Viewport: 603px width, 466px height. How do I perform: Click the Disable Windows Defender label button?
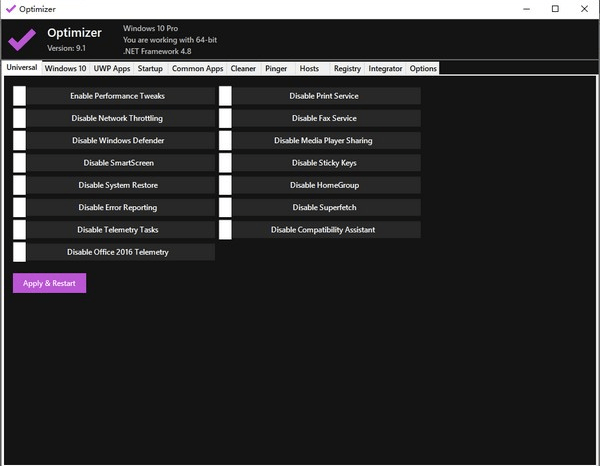[x=121, y=140]
